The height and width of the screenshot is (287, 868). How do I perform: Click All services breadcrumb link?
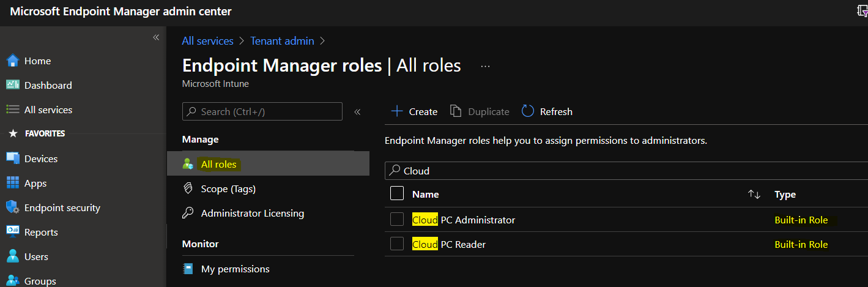pos(208,41)
